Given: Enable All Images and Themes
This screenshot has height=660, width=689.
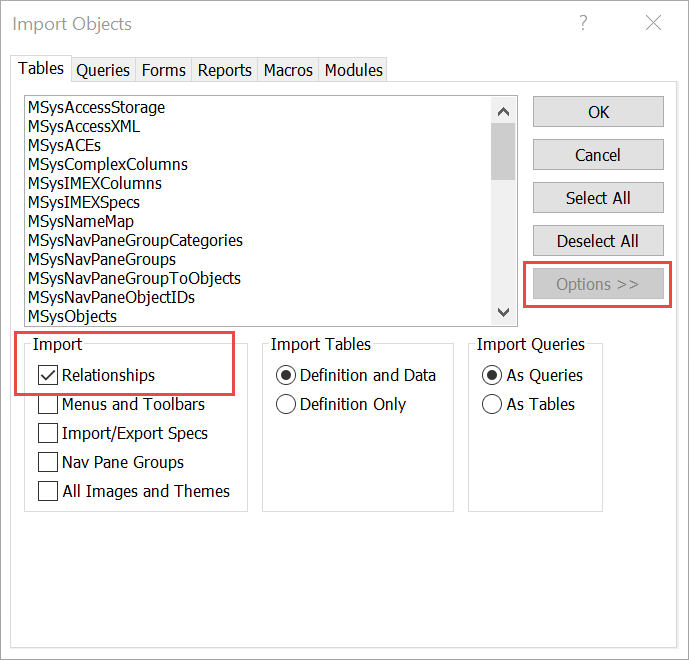Looking at the screenshot, I should point(48,492).
